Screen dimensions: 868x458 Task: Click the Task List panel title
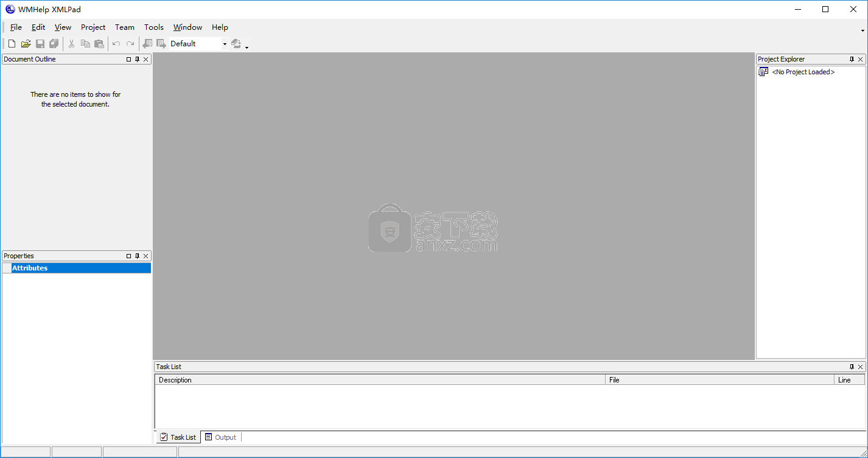click(169, 367)
